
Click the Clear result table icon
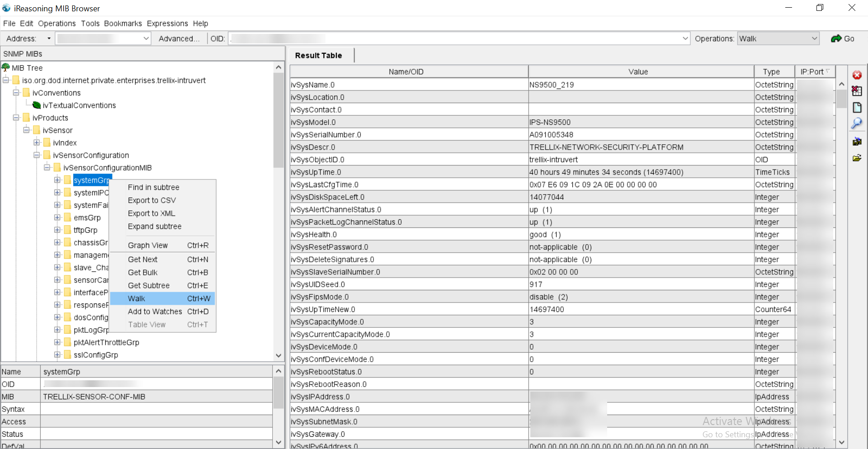tap(857, 91)
